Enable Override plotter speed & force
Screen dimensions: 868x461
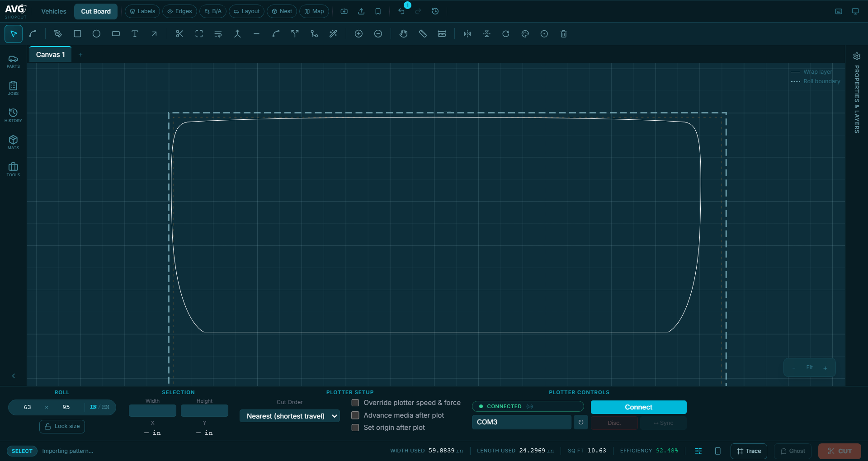[355, 403]
